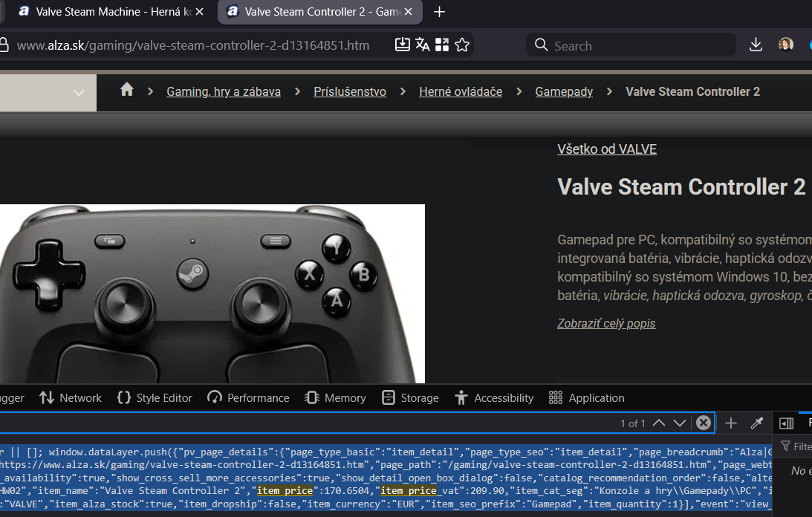The width and height of the screenshot is (812, 517).
Task: Clear the HTML search box
Action: [704, 423]
